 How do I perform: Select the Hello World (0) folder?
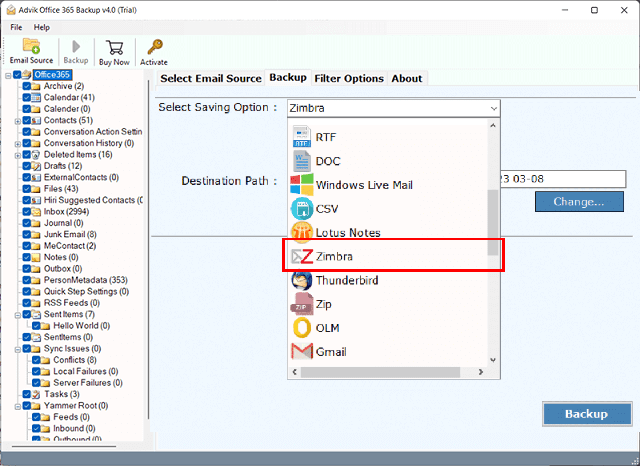tap(82, 326)
